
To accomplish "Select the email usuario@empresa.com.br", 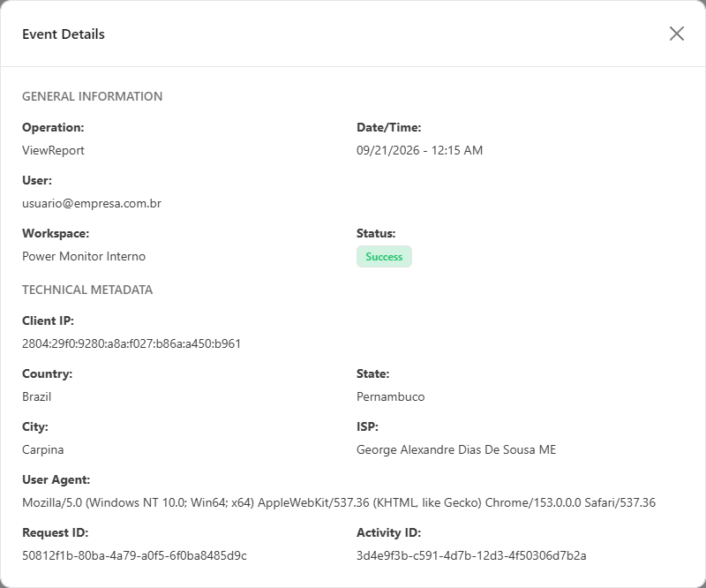I will tap(92, 203).
